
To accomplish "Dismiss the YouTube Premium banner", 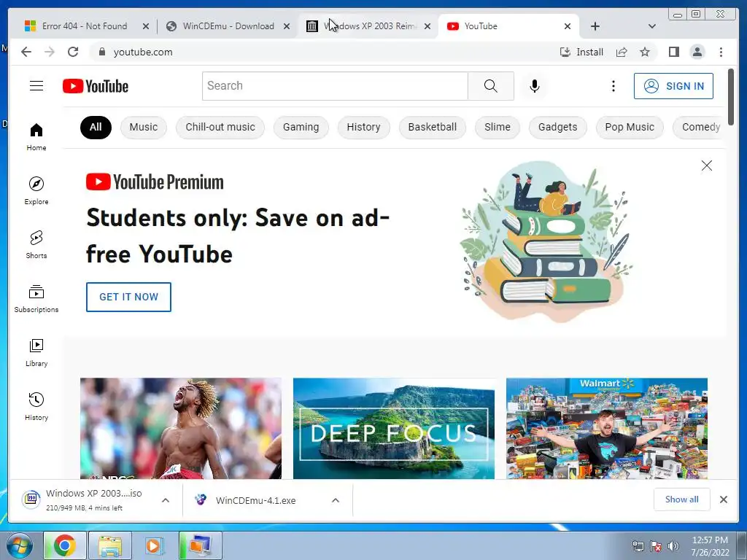I will pos(706,166).
